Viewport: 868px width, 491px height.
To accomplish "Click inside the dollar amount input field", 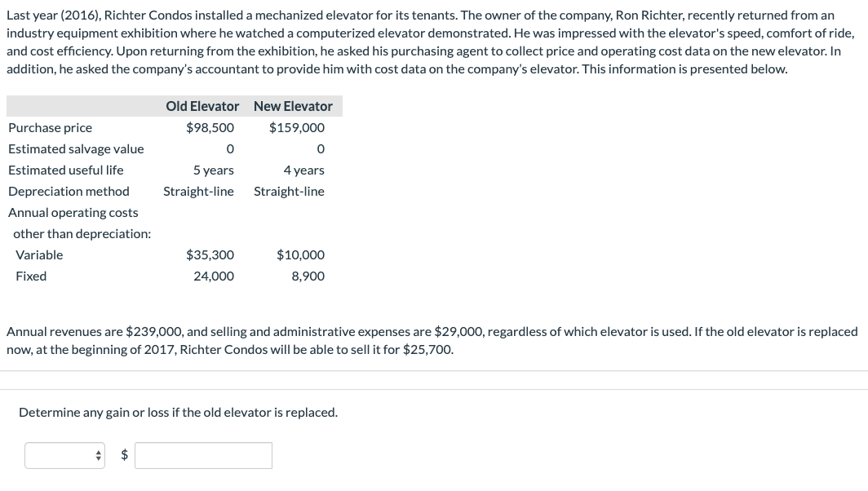I will pos(202,455).
